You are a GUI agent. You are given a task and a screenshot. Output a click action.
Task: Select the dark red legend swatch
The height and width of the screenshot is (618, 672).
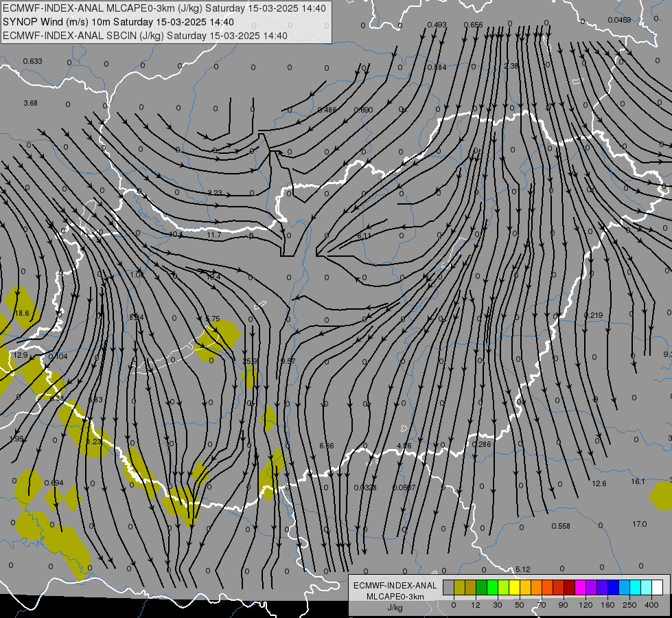coord(570,587)
